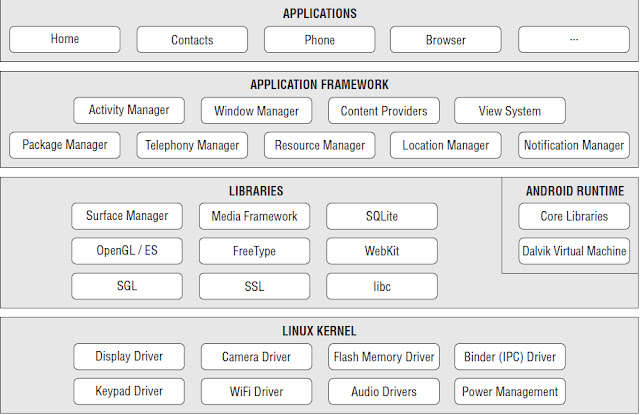The image size is (640, 415).
Task: Click the WiFi Driver box
Action: coord(256,391)
